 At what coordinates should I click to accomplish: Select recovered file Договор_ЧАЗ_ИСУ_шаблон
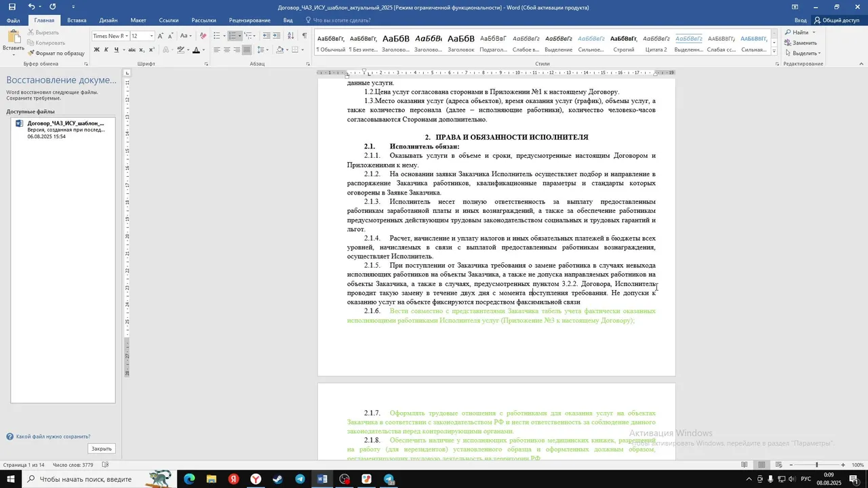pyautogui.click(x=63, y=129)
